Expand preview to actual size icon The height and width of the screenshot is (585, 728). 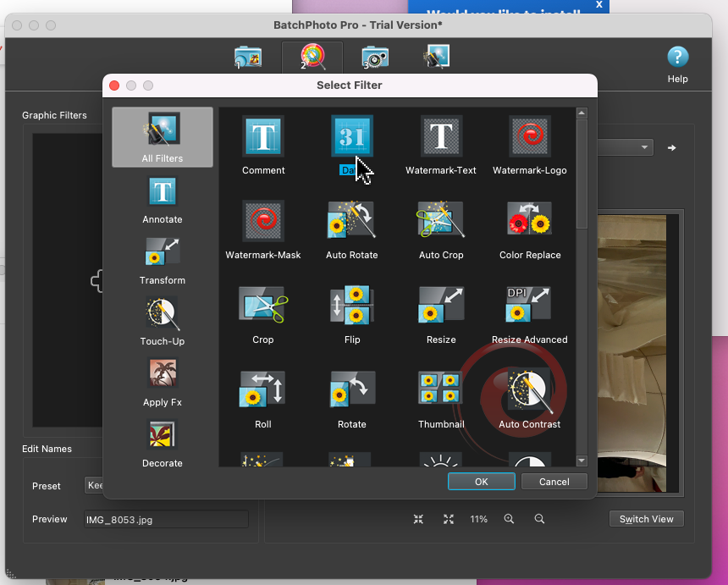(x=449, y=519)
